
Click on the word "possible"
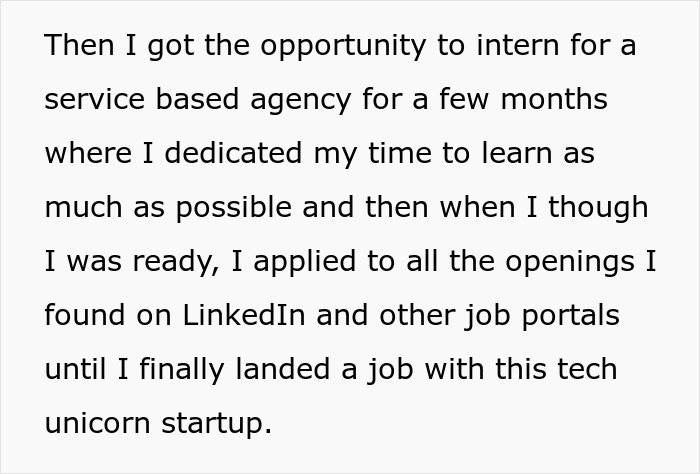coord(233,208)
